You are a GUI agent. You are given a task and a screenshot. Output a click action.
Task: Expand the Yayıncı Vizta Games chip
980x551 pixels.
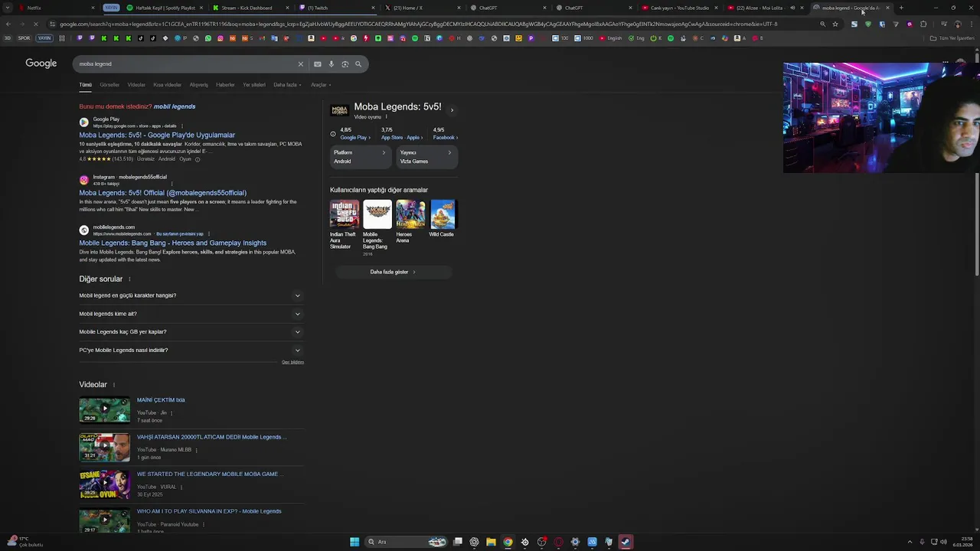[x=426, y=157]
